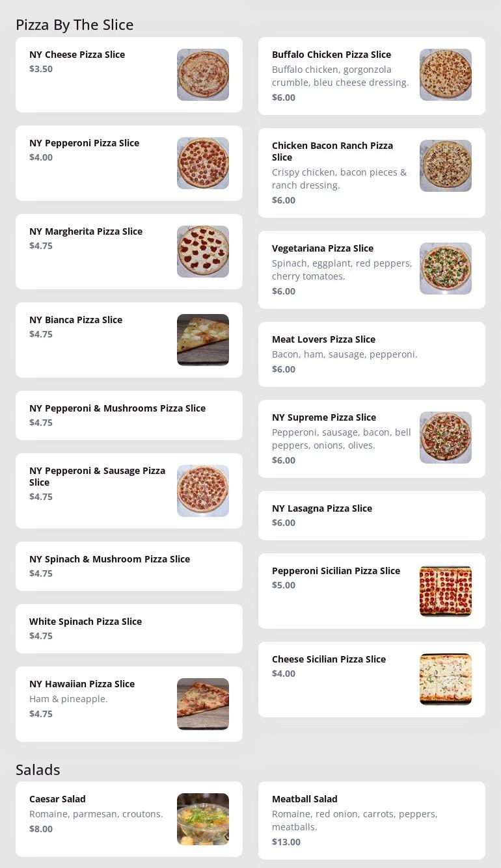Pick NY Spinach & Mushroom Pizza Slice
This screenshot has height=868, width=501.
click(x=109, y=559)
